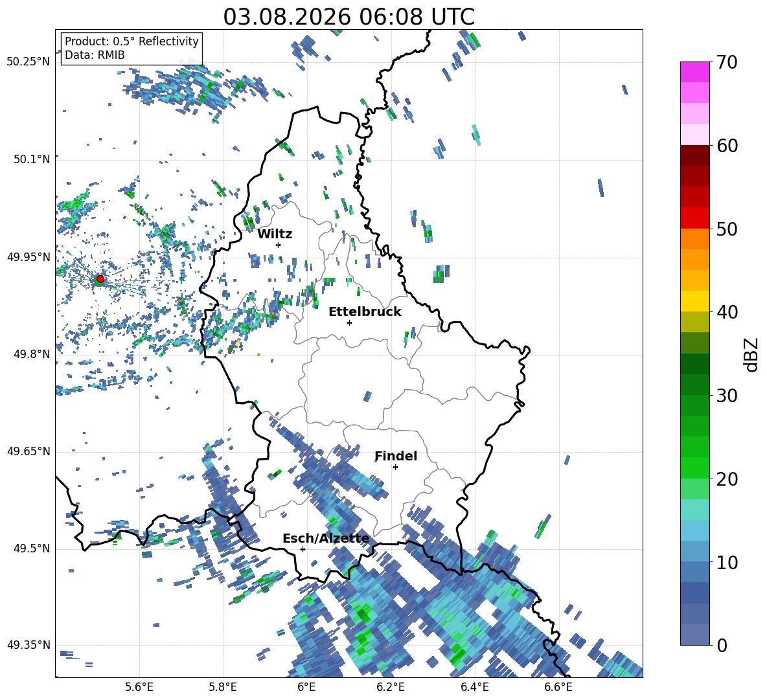The height and width of the screenshot is (700, 767).
Task: Click the Wiltz city label
Action: [275, 234]
